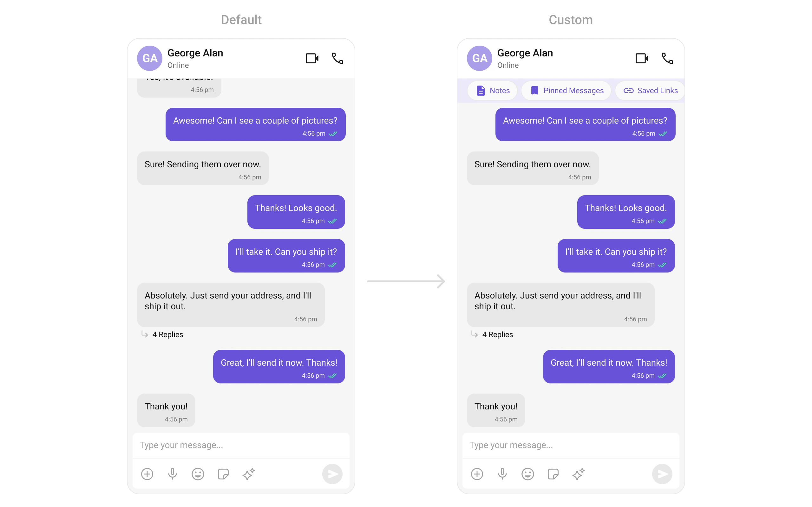Click send button in Default composer
The height and width of the screenshot is (507, 812).
[x=332, y=474]
